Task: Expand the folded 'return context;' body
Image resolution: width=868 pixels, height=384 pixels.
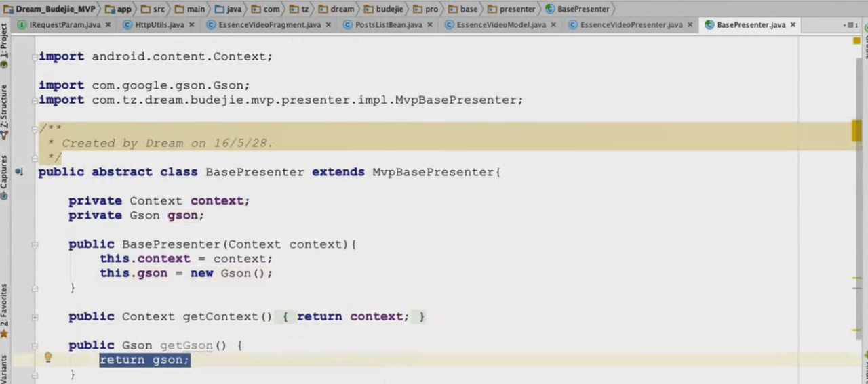Action: (351, 316)
